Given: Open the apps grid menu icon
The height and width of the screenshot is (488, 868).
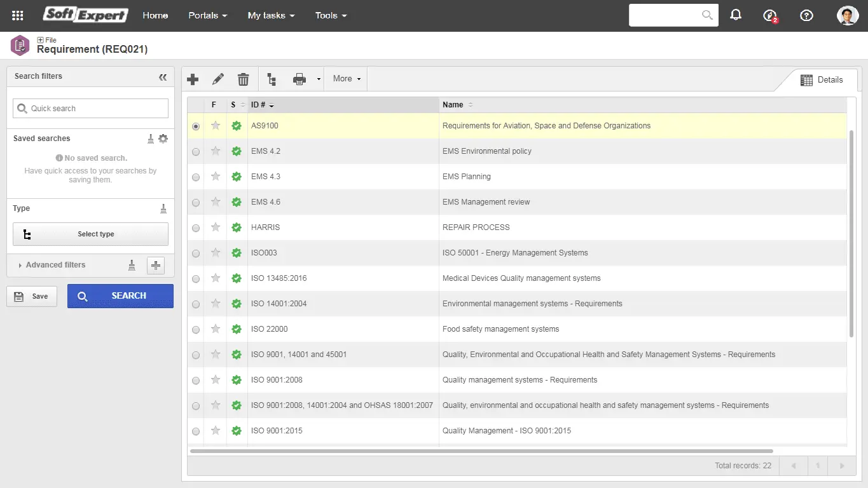Looking at the screenshot, I should click(x=18, y=15).
